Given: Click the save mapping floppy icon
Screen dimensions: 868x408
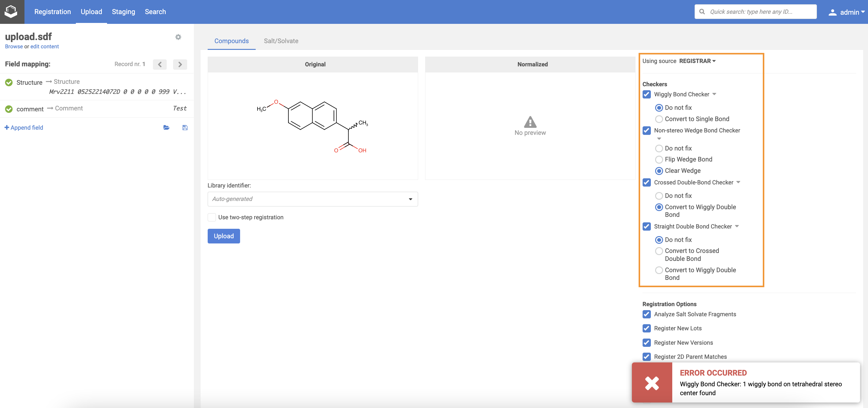Looking at the screenshot, I should (x=185, y=127).
